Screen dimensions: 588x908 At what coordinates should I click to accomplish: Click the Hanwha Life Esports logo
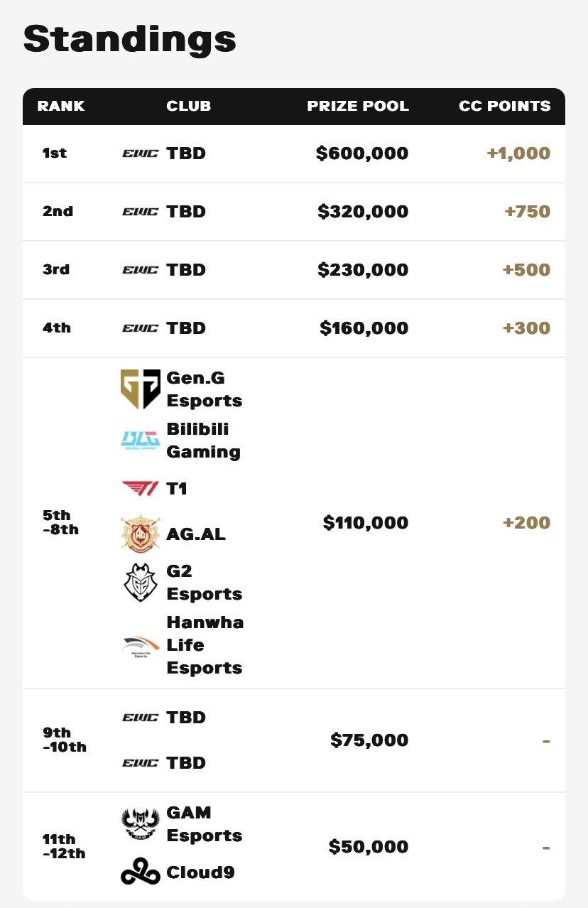coord(140,645)
